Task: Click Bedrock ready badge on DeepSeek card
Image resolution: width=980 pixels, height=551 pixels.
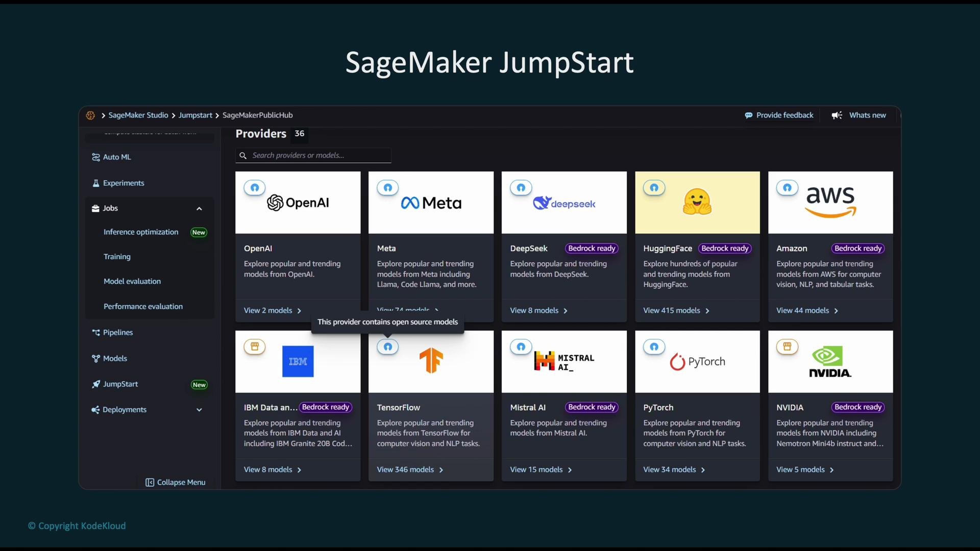Action: tap(592, 248)
